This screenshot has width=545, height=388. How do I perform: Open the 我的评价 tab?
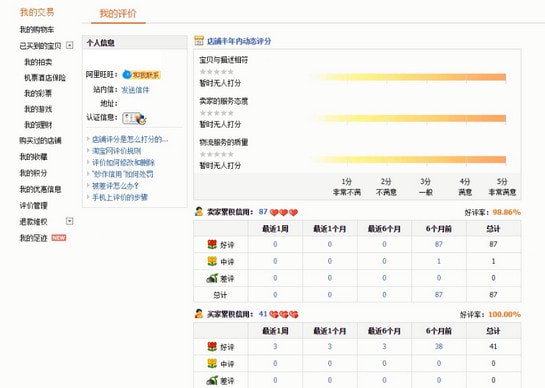coord(118,13)
